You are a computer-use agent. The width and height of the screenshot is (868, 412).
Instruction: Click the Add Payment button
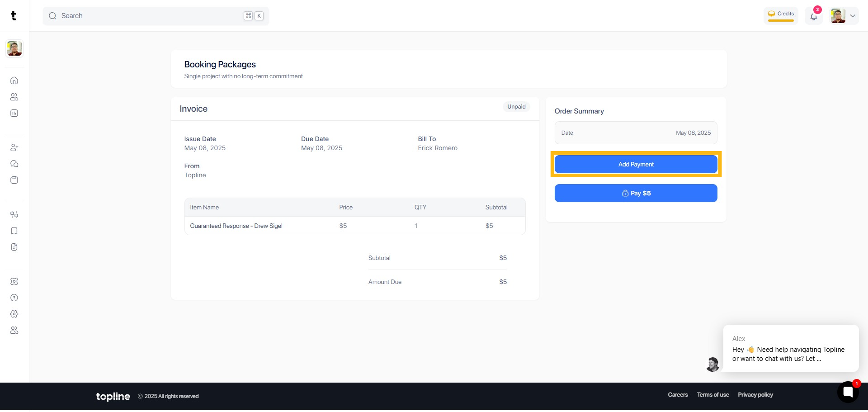point(636,164)
